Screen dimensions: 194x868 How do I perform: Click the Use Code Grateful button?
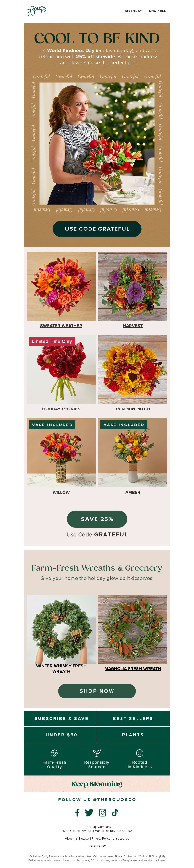97,229
